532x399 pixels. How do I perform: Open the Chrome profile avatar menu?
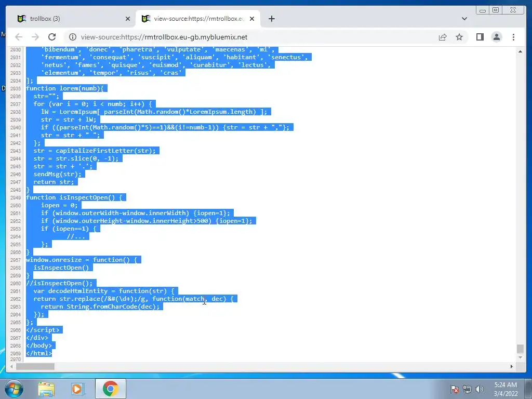[x=496, y=37]
